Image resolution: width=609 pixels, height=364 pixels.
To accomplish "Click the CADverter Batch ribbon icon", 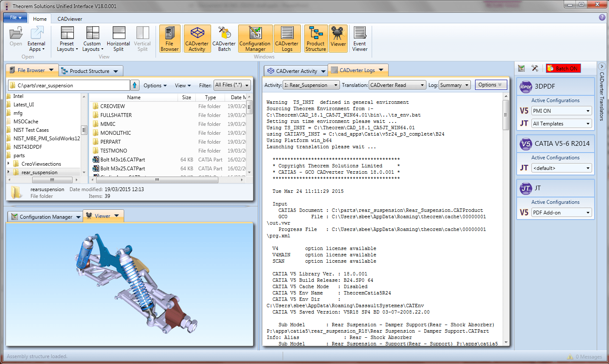I will tap(224, 39).
